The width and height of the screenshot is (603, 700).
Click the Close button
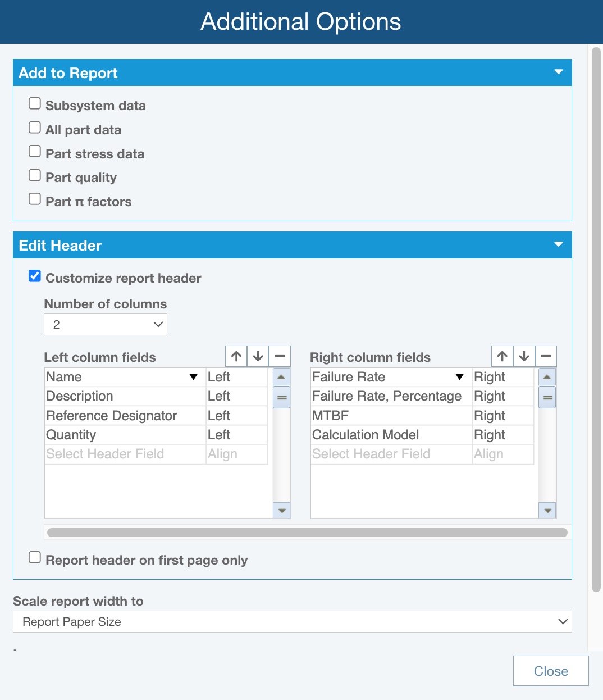point(550,671)
